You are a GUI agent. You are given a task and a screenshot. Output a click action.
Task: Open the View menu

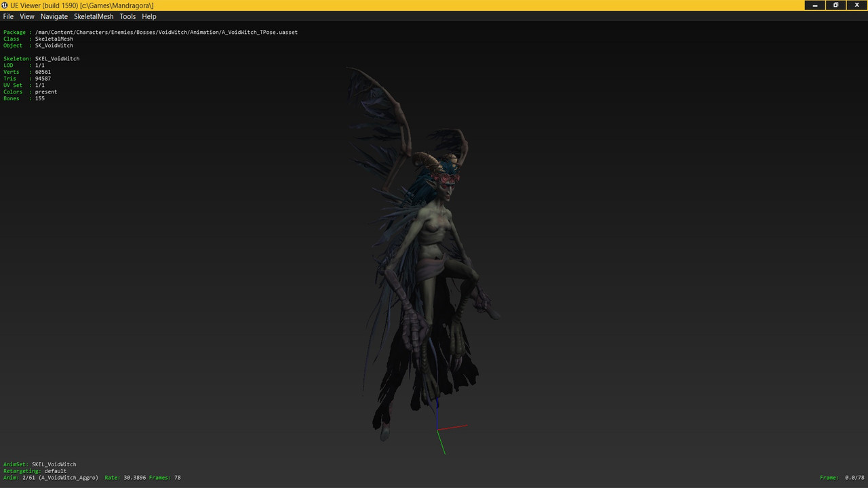[x=26, y=16]
